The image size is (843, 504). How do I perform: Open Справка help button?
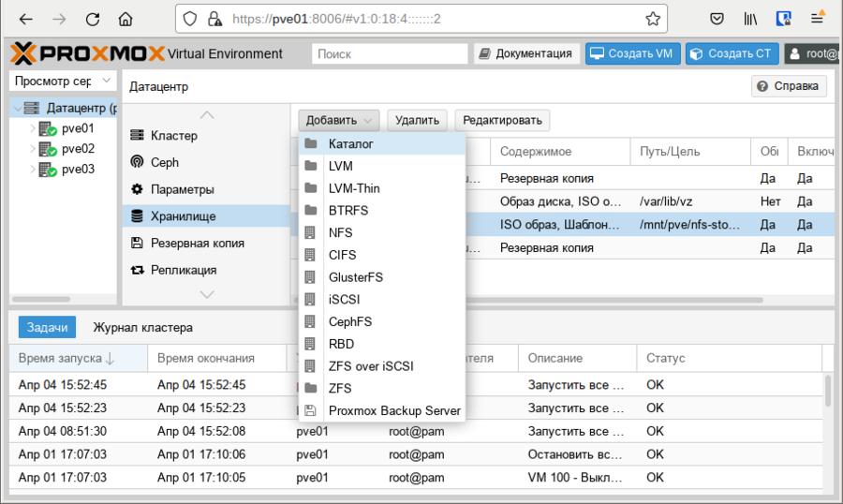(789, 86)
